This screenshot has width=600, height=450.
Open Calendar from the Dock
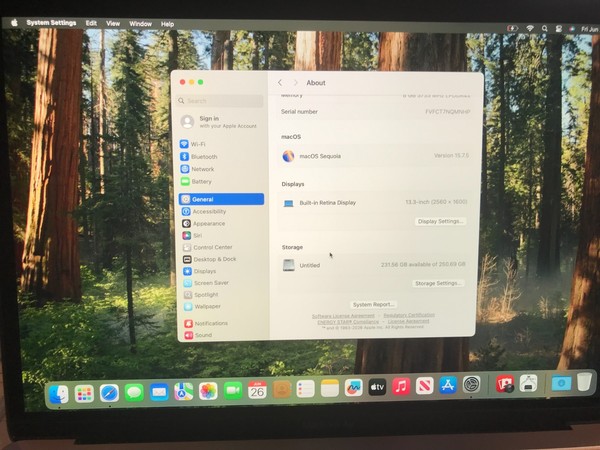click(257, 390)
